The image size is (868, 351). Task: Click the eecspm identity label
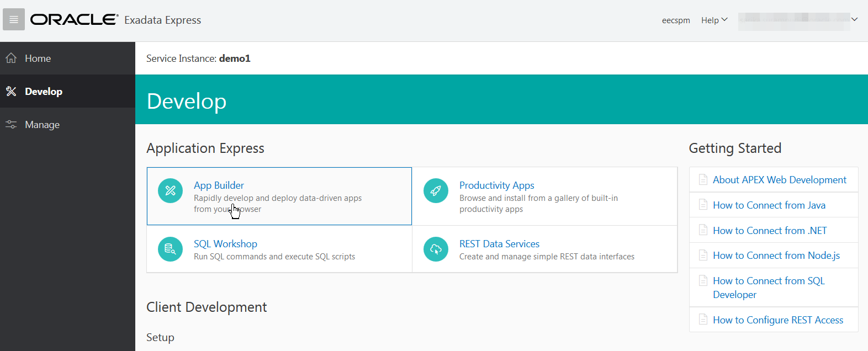click(x=676, y=20)
